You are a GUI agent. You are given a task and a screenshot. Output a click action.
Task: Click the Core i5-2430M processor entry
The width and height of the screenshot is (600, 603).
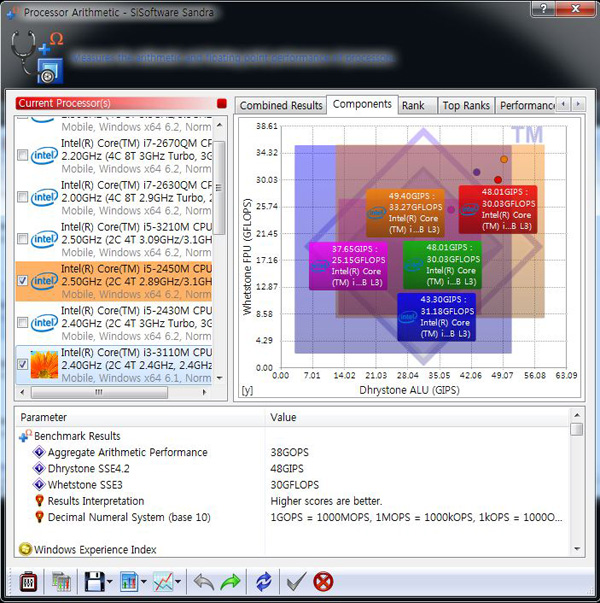coord(136,317)
